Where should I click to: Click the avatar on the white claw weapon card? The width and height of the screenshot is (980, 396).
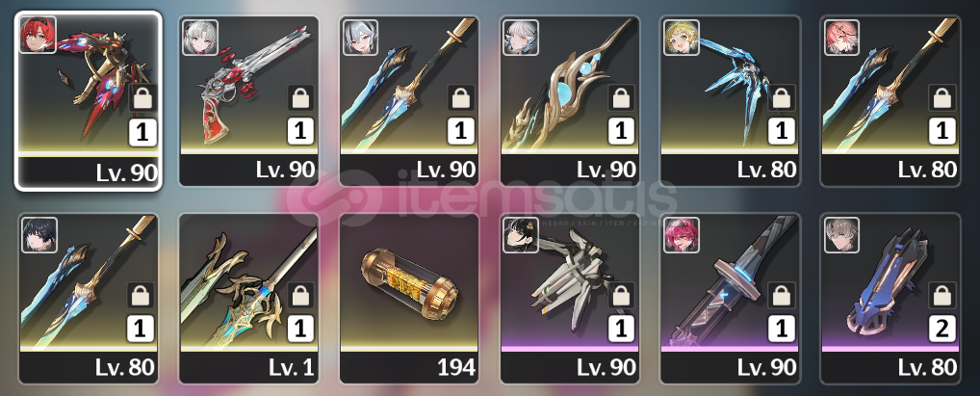tap(521, 235)
